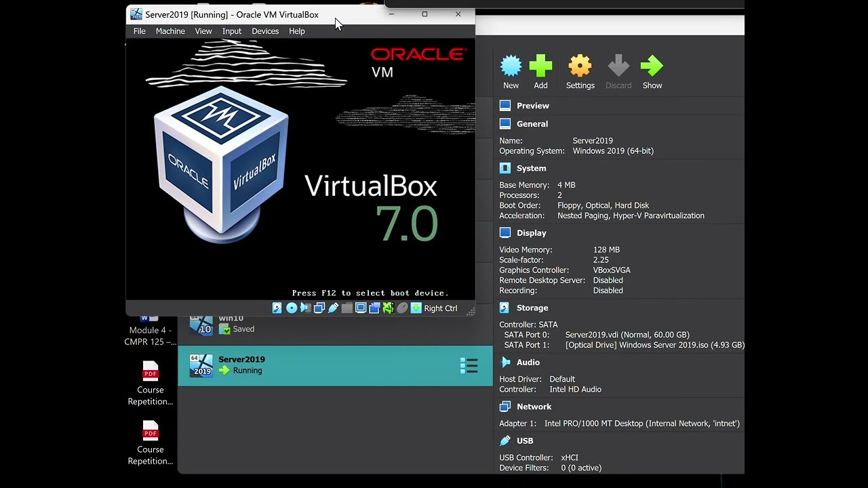
Task: Click the Base Memory value 4 MB
Action: [566, 185]
